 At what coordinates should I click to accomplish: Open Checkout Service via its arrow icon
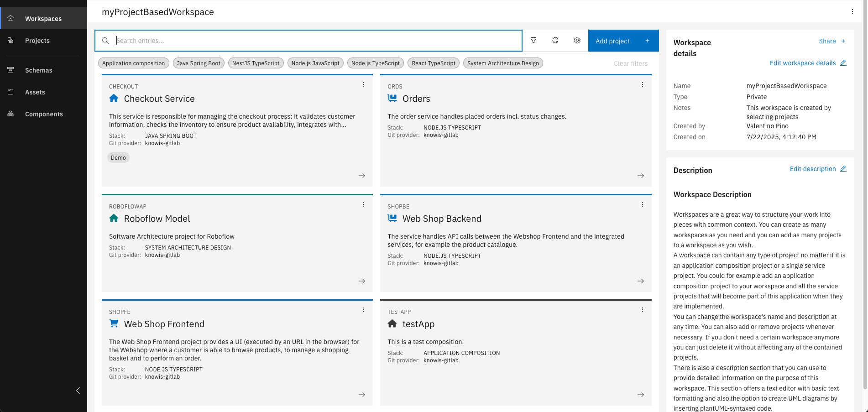coord(361,176)
